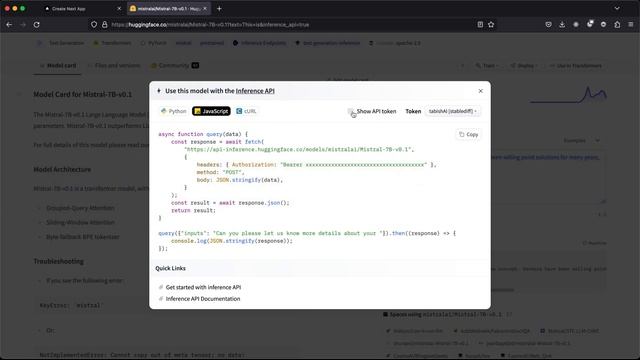This screenshot has width=640, height=360.
Task: Click the Bearer token string in the code
Action: point(354,164)
